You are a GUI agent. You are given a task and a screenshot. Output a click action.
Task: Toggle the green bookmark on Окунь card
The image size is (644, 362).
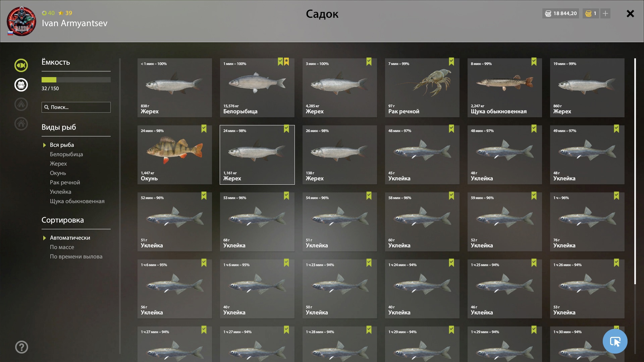click(x=204, y=129)
